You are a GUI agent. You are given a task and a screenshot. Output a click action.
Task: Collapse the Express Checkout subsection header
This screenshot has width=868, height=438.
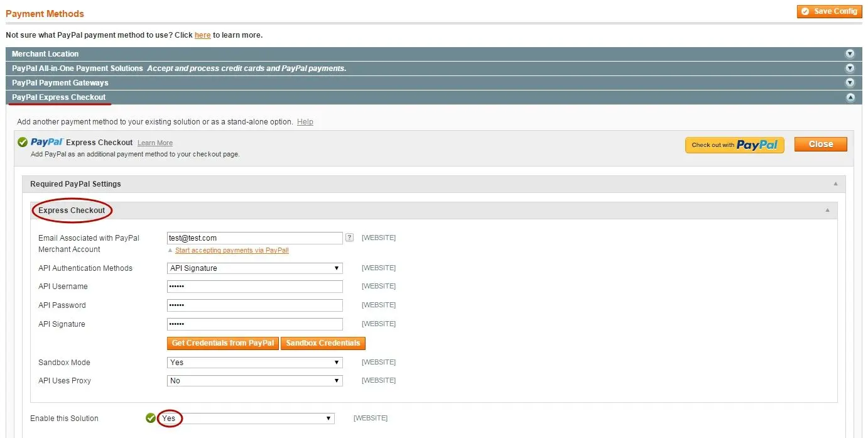tap(434, 211)
